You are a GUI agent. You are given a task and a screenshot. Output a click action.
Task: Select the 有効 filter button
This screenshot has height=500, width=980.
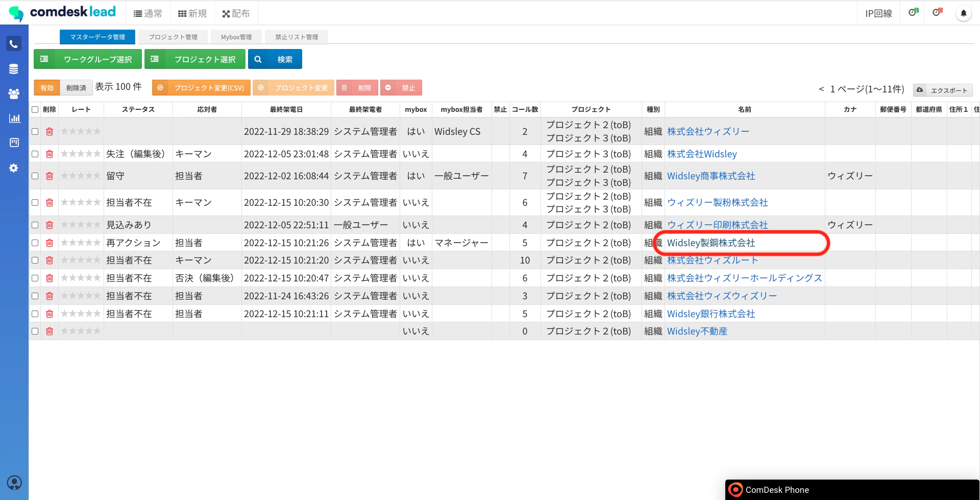pos(47,88)
